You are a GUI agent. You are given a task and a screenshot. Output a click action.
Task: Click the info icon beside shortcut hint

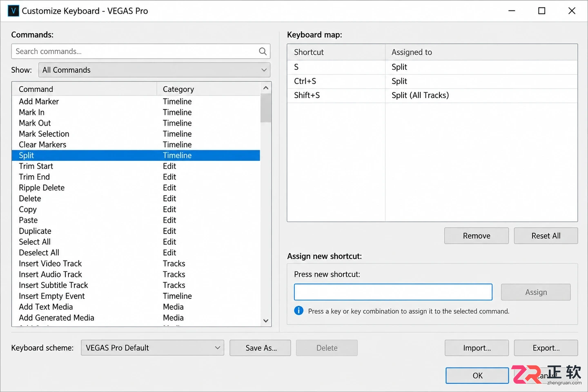299,311
